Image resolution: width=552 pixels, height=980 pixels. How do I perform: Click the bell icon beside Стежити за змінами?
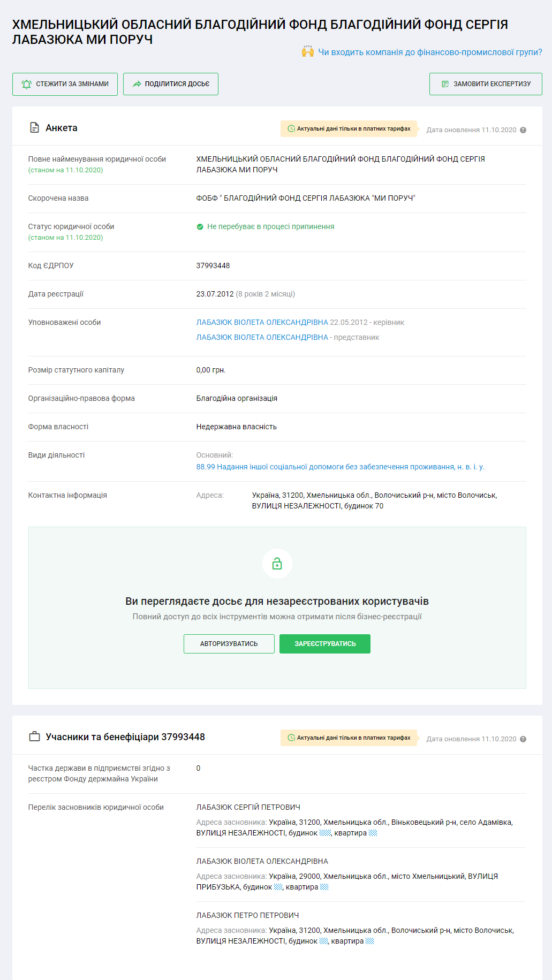(26, 84)
